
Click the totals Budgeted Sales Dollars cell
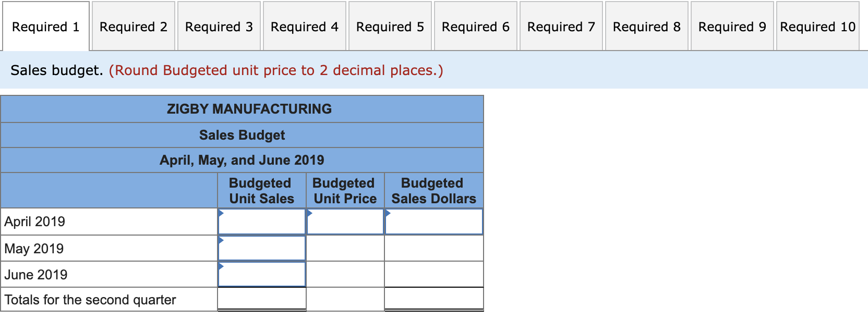[x=433, y=300]
